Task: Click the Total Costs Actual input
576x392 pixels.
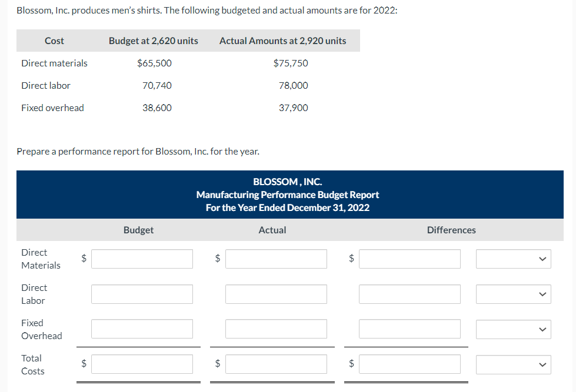Action: [x=275, y=364]
